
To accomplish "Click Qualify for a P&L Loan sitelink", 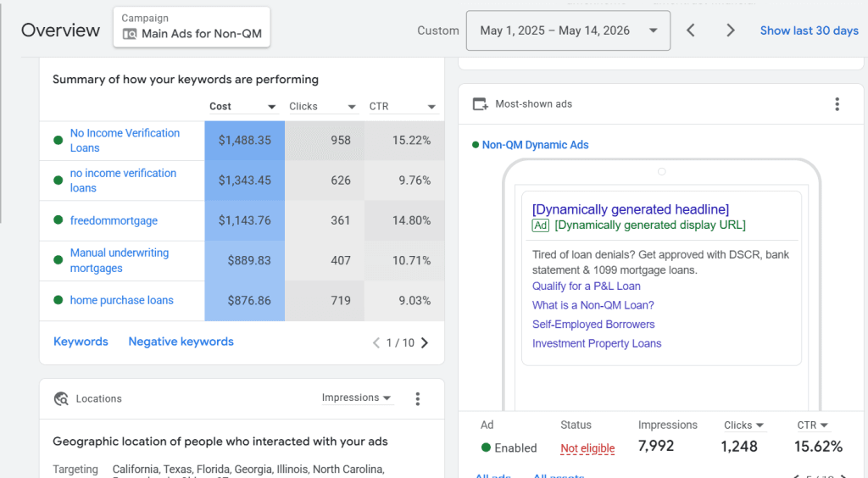I will (x=587, y=286).
